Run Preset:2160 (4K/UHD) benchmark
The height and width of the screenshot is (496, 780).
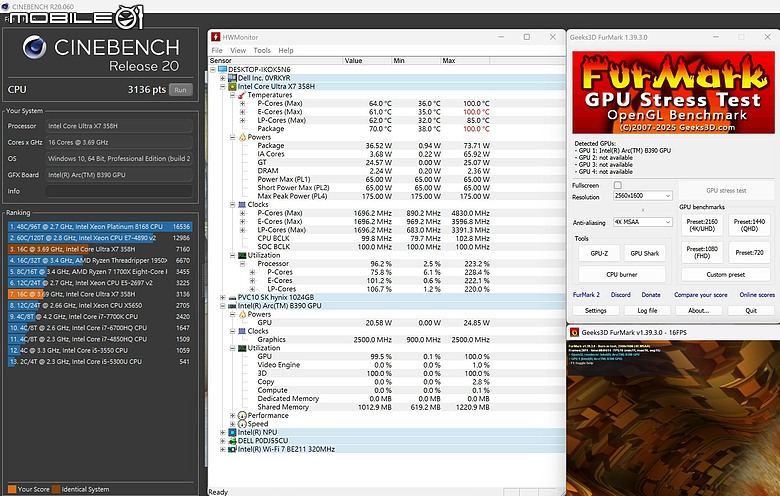[x=701, y=225]
